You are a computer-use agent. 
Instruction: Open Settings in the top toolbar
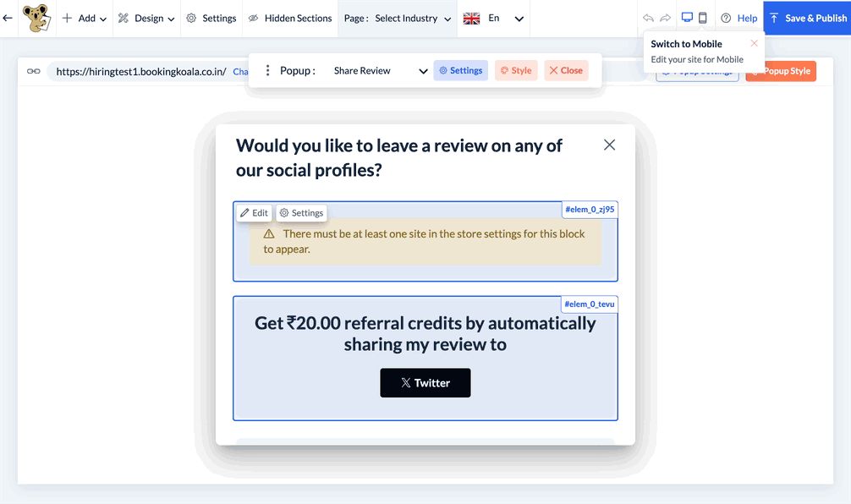[211, 18]
